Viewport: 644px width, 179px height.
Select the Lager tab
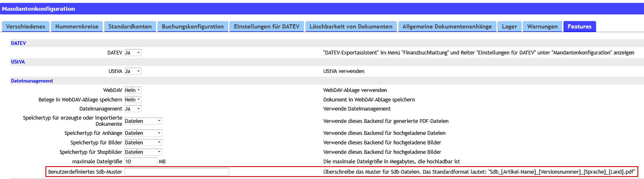[509, 26]
